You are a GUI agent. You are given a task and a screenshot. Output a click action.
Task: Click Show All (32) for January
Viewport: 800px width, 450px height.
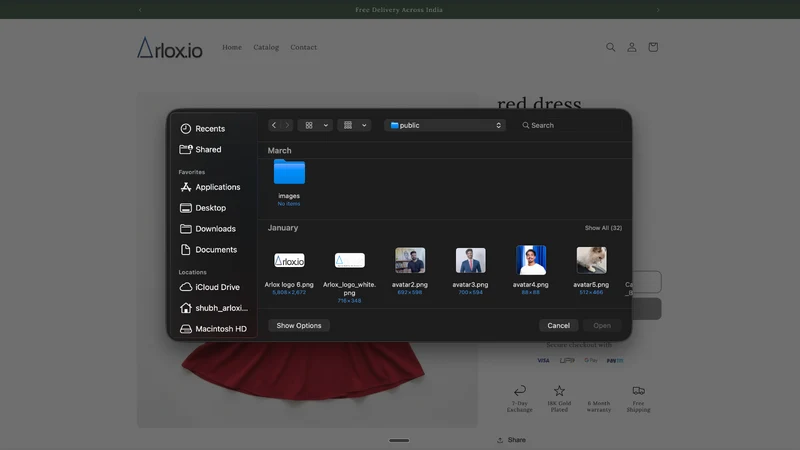[x=603, y=228]
